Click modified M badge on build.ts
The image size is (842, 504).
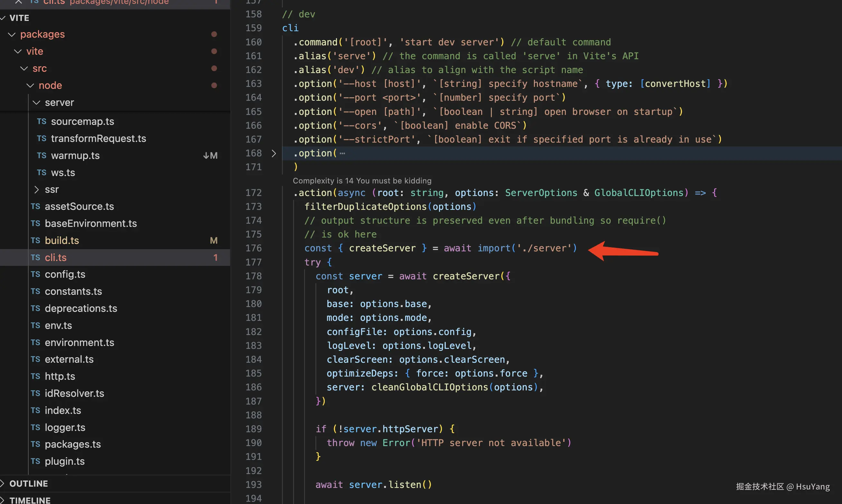pyautogui.click(x=214, y=240)
